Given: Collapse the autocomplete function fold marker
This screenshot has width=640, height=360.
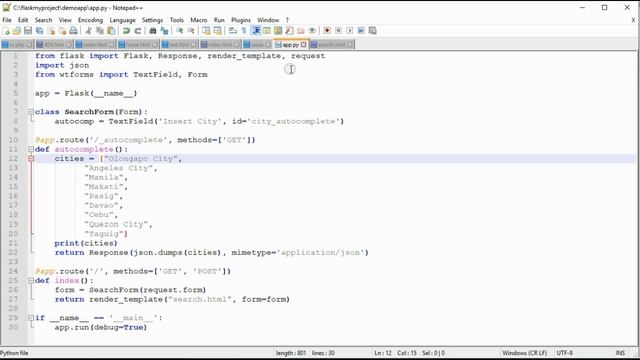Looking at the screenshot, I should [x=31, y=149].
